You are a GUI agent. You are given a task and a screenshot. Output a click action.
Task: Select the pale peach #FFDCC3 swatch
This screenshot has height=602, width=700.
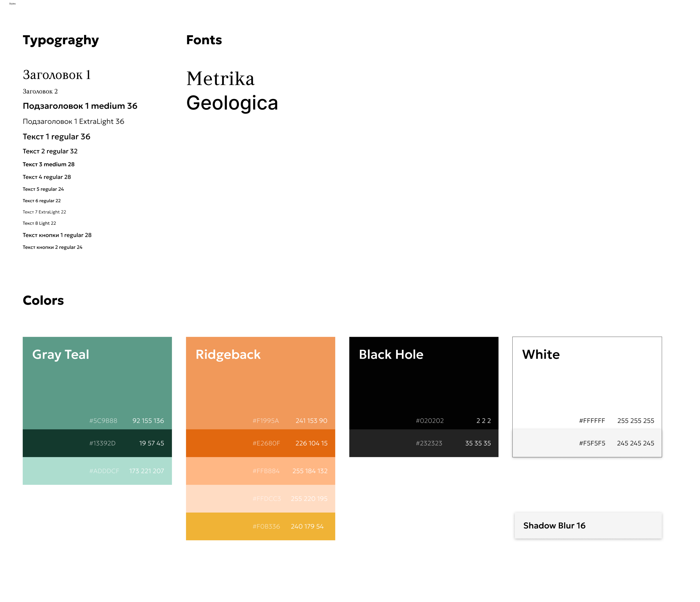pos(260,498)
